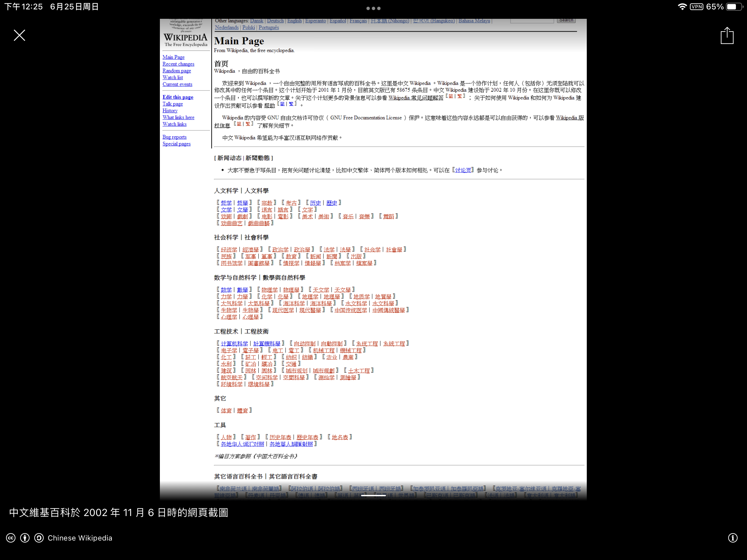The width and height of the screenshot is (747, 560).
Task: Tap the 'Dansk' language link
Action: point(257,20)
